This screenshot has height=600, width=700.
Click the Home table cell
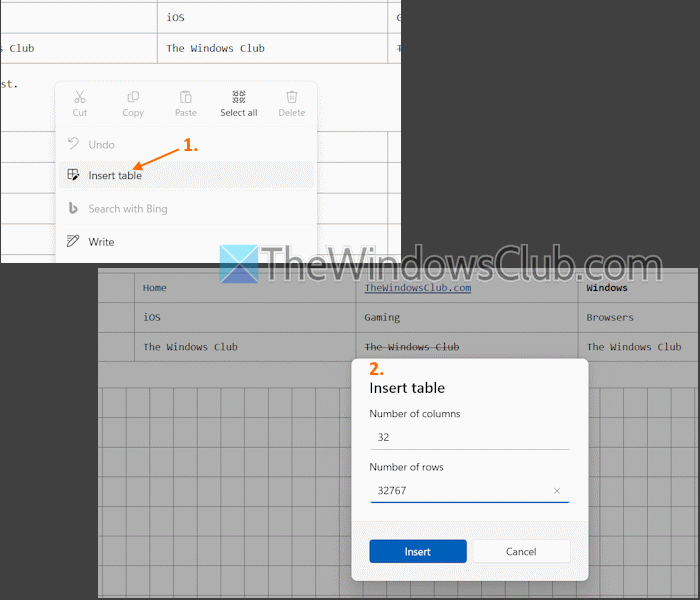click(245, 288)
